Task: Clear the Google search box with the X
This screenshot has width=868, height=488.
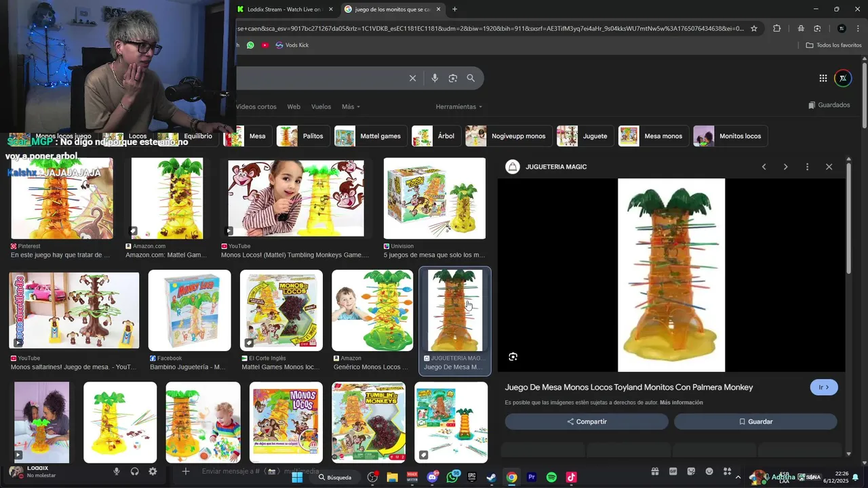Action: click(412, 78)
